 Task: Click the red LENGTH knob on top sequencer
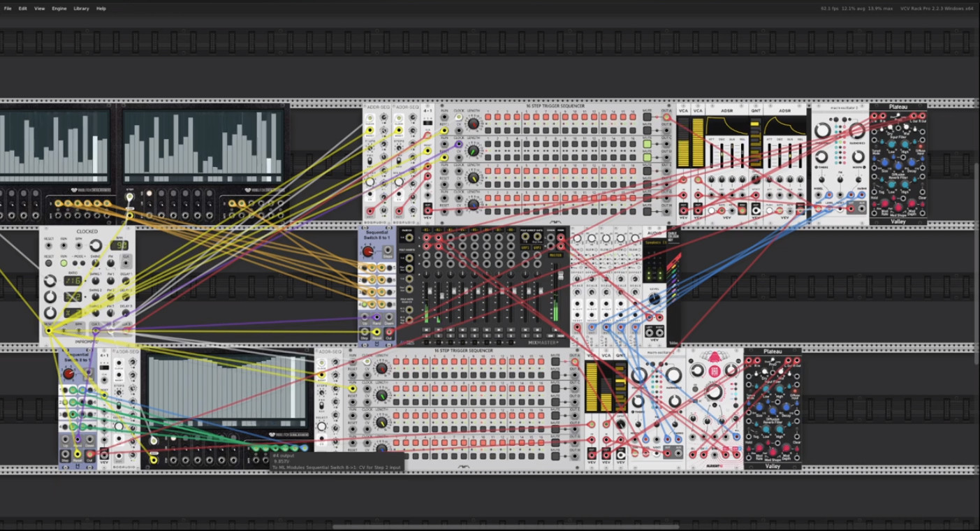coord(474,124)
